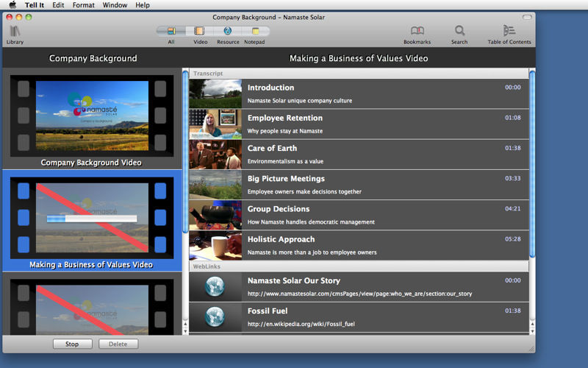Click the Big Picture Meetings chapter thumbnail

[x=215, y=185]
